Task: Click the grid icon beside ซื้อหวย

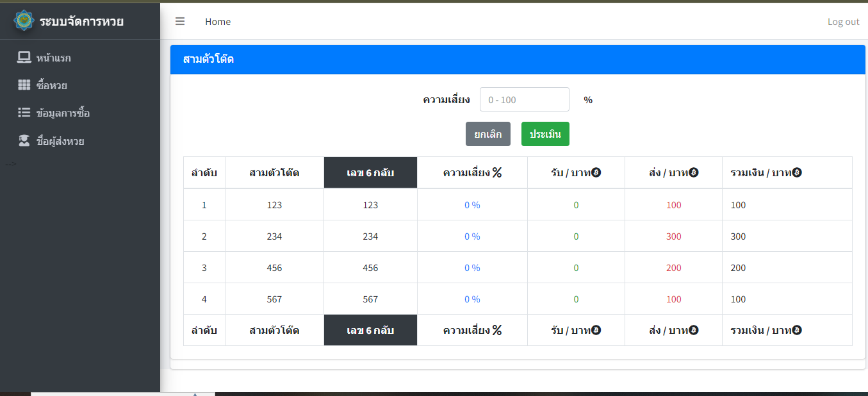Action: coord(24,85)
